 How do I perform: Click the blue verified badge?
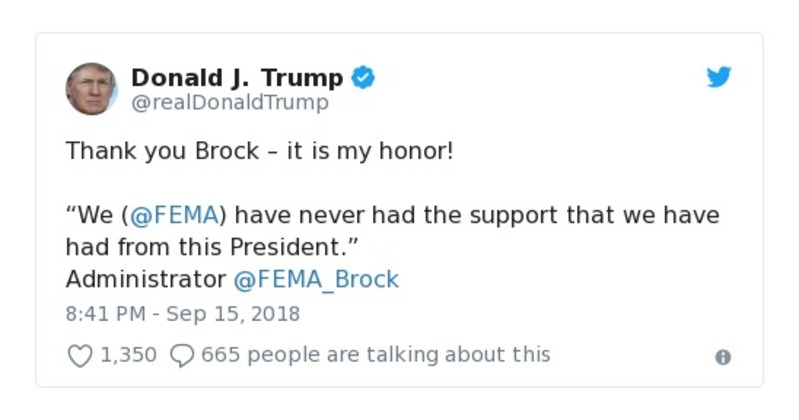point(365,78)
